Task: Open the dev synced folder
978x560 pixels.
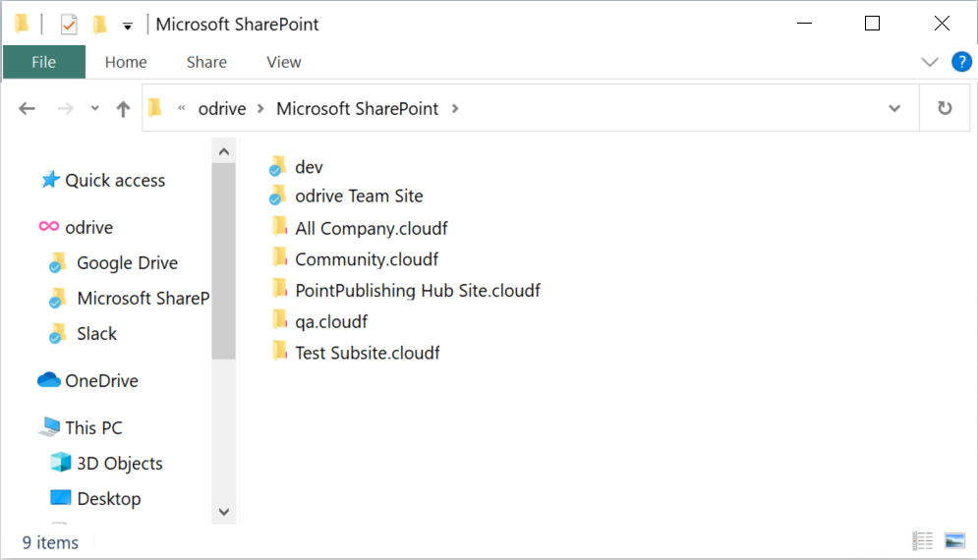Action: [x=309, y=167]
